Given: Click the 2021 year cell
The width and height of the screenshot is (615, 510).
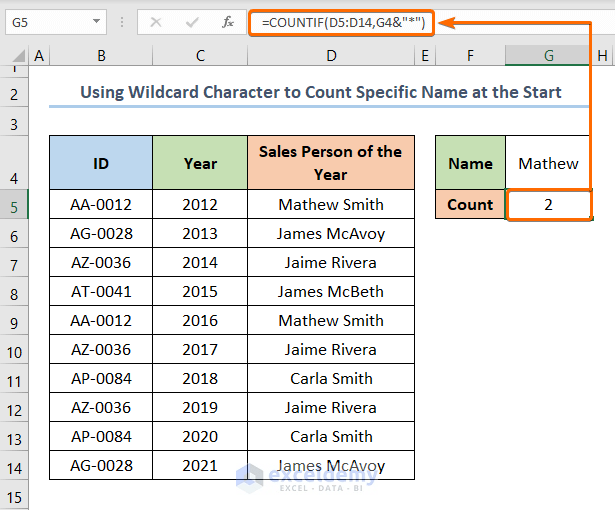Looking at the screenshot, I should tap(200, 466).
